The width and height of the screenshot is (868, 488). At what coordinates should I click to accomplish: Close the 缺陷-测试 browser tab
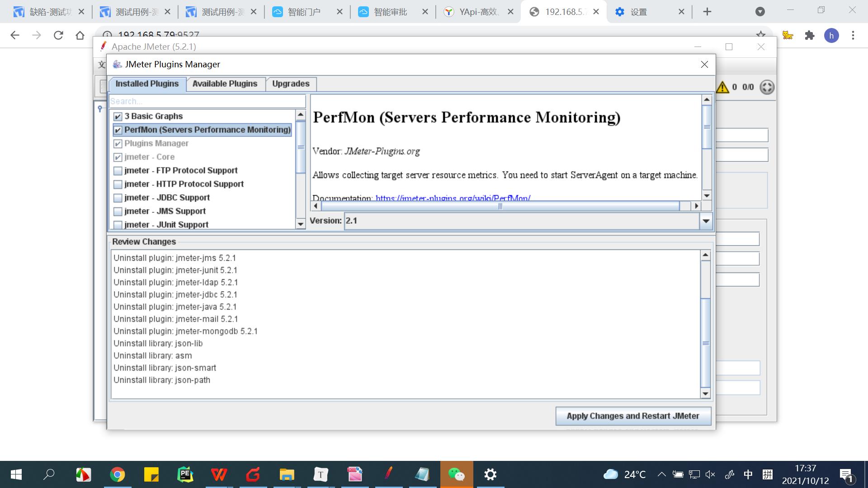tap(81, 12)
